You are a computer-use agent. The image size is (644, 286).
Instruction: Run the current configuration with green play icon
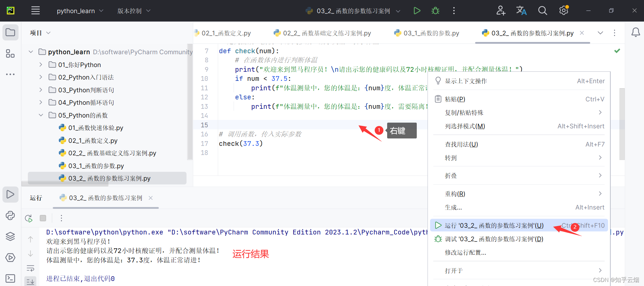pyautogui.click(x=417, y=11)
